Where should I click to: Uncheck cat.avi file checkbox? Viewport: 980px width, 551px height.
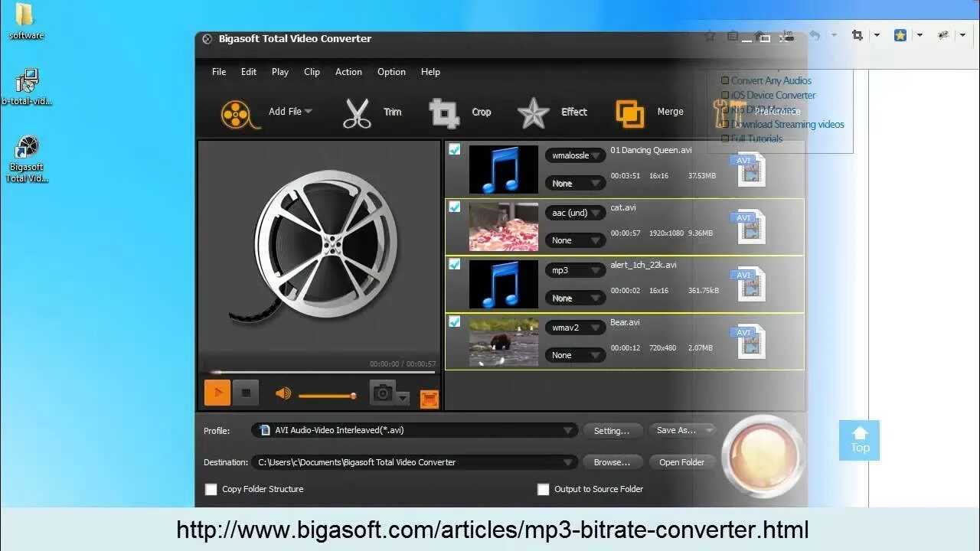coord(455,207)
